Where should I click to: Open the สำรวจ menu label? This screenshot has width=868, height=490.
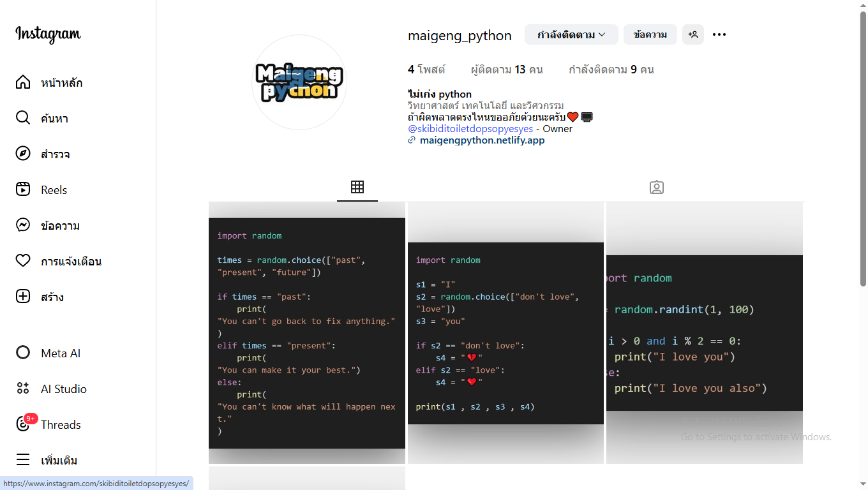(56, 154)
